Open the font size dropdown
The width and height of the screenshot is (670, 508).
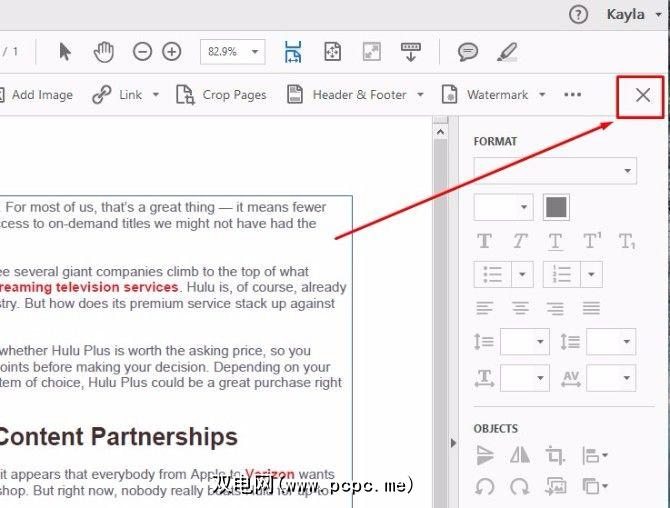click(503, 207)
